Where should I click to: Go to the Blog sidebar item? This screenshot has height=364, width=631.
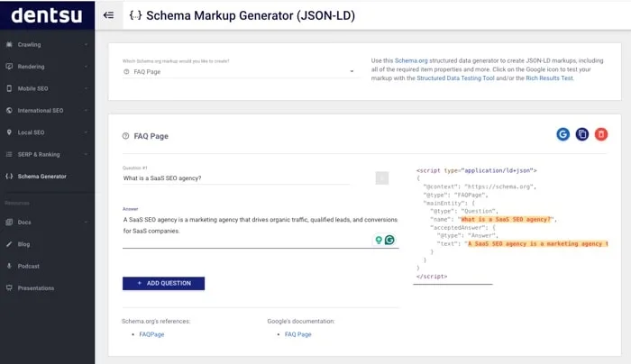[x=47, y=244]
